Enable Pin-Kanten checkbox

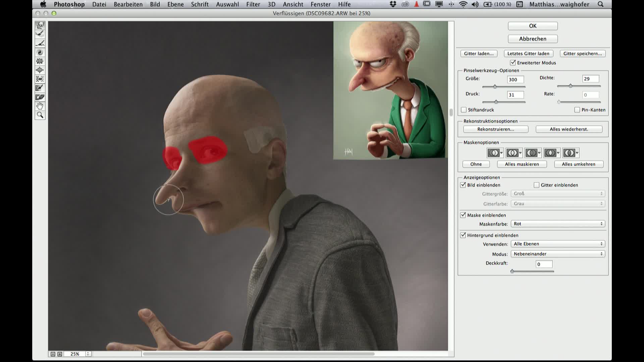coord(577,110)
